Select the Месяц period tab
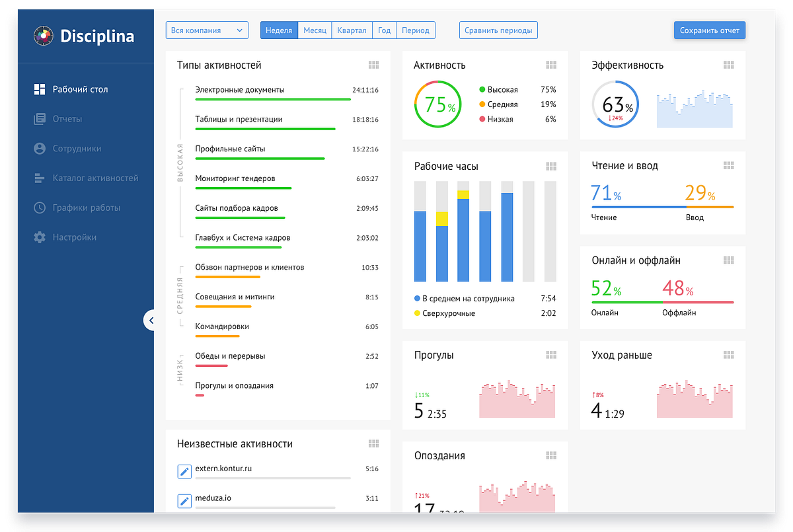This screenshot has width=793, height=532. (315, 30)
